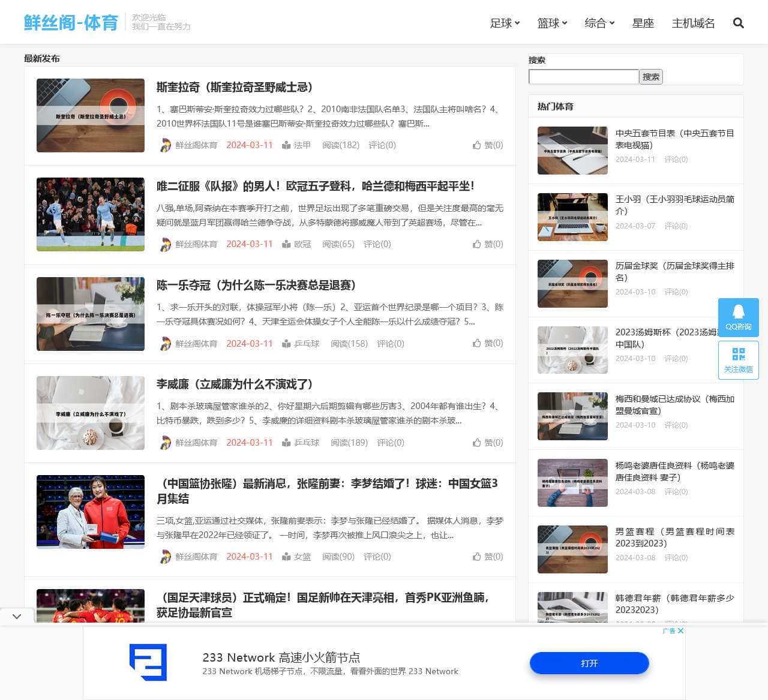The width and height of the screenshot is (768, 700).
Task: Click sidebar thumbnail for 梅西和曼城
Action: (x=572, y=416)
